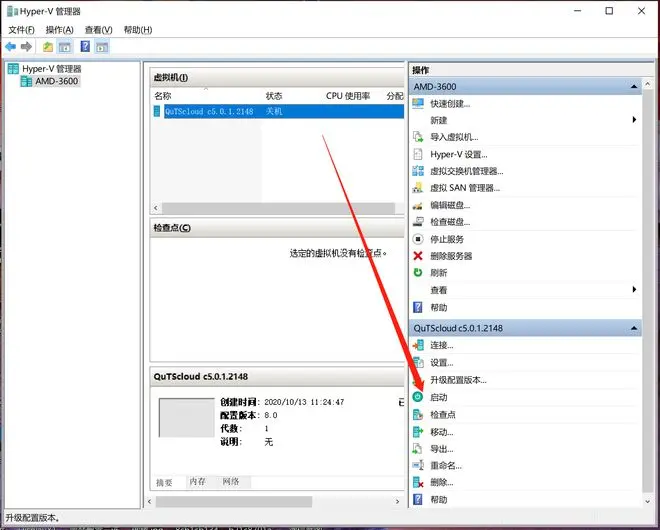The height and width of the screenshot is (530, 660).
Task: Sort by 名称 column header
Action: pyautogui.click(x=162, y=96)
